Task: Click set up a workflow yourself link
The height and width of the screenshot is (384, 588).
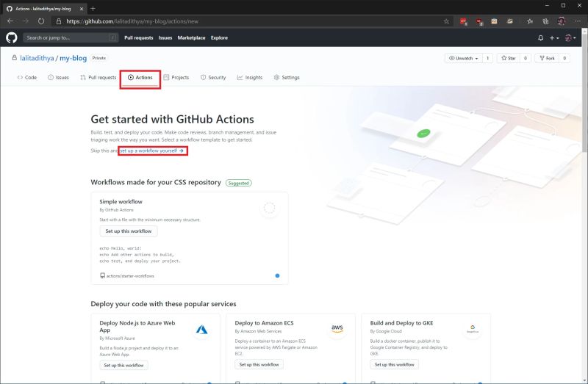Action: [x=152, y=151]
